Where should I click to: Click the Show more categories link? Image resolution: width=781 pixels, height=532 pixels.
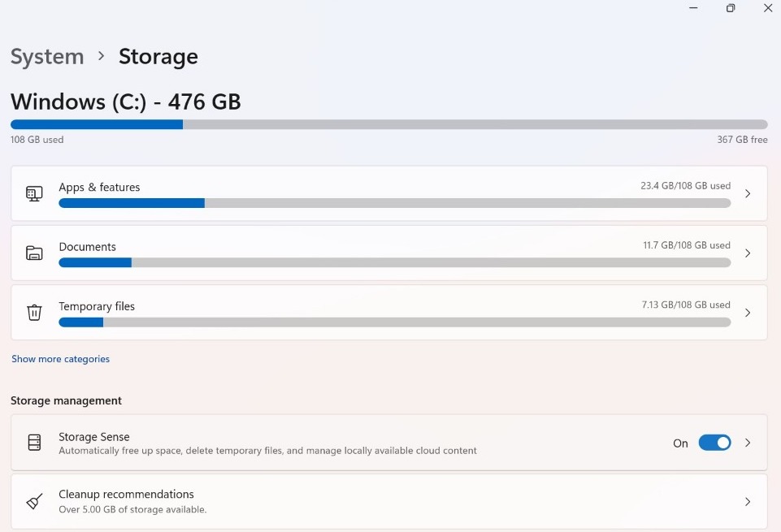pyautogui.click(x=60, y=358)
